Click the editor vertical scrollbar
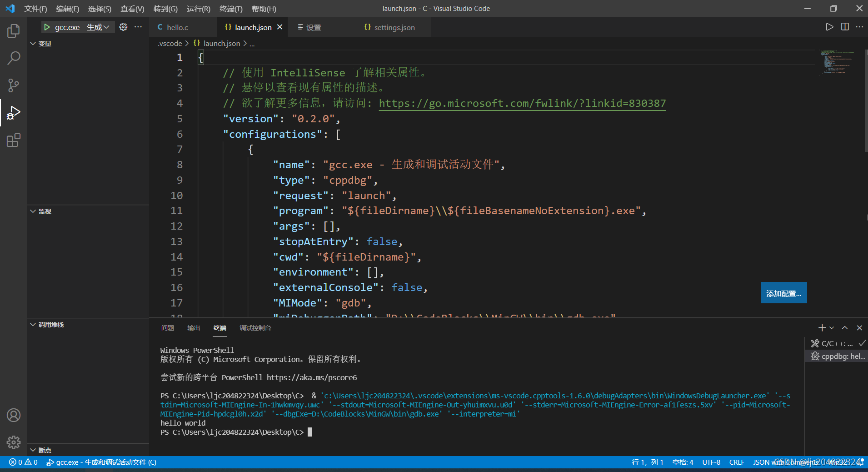 coord(865,100)
